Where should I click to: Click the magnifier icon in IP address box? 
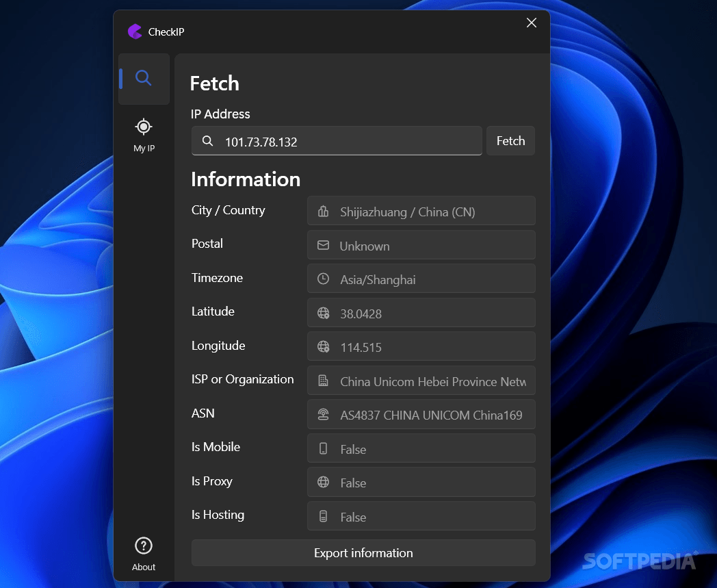(x=207, y=141)
